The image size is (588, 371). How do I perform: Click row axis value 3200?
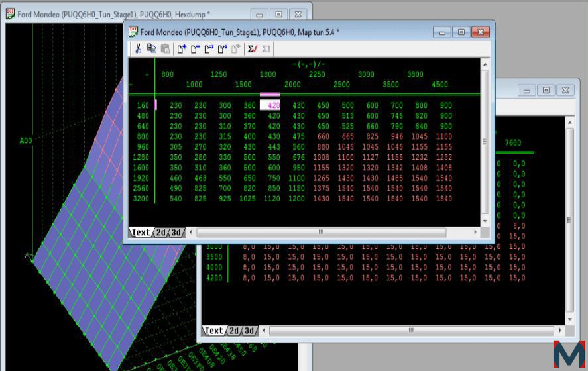click(x=141, y=199)
